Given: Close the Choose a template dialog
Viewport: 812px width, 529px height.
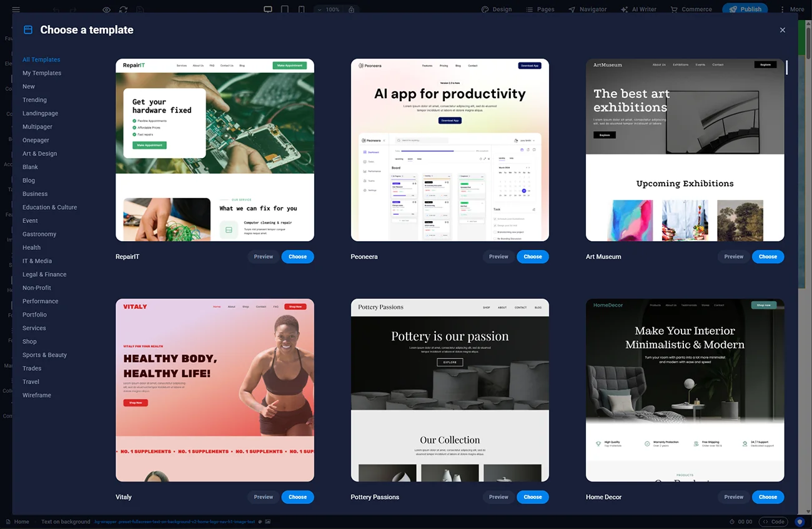Looking at the screenshot, I should pyautogui.click(x=782, y=30).
